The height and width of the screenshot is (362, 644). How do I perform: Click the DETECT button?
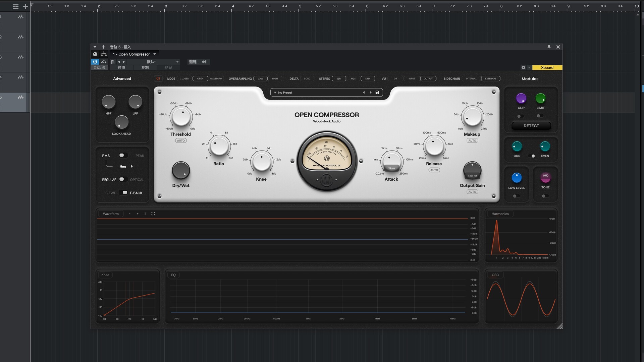point(531,126)
